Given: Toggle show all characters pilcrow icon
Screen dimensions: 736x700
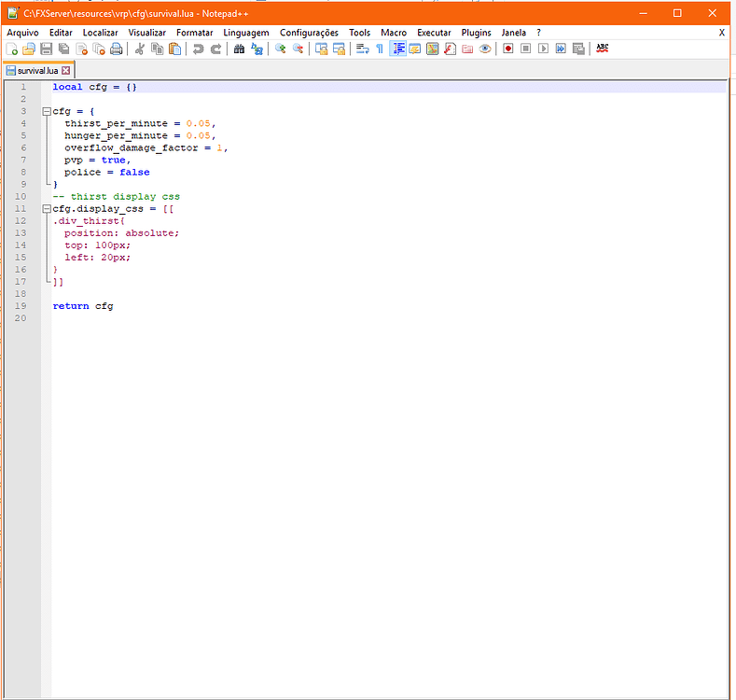Looking at the screenshot, I should [380, 49].
